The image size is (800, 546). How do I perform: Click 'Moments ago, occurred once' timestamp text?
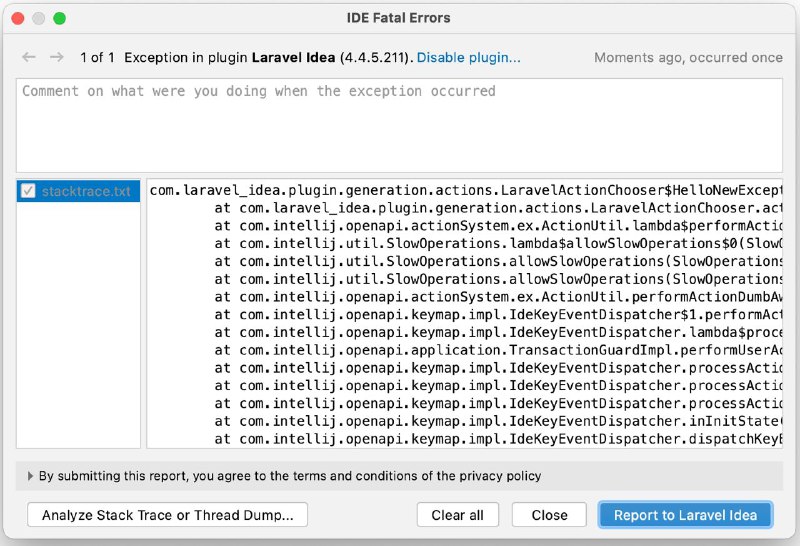tap(688, 58)
